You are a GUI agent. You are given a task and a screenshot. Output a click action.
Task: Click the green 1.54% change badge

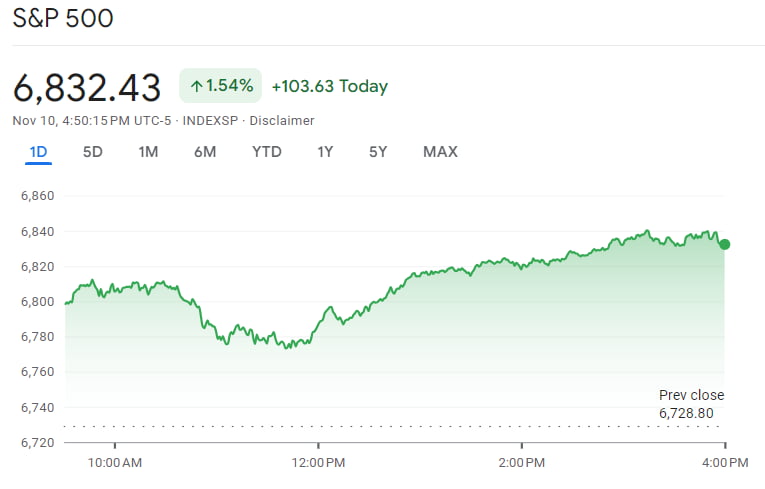[x=220, y=86]
